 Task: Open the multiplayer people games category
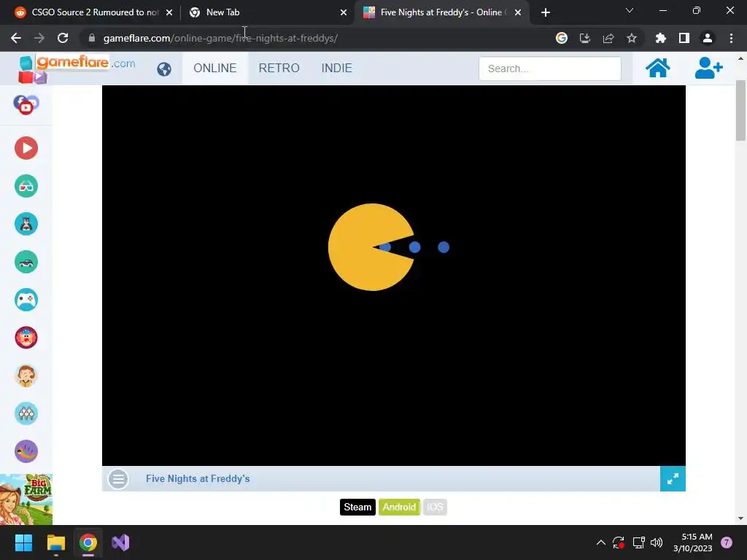pos(26,413)
